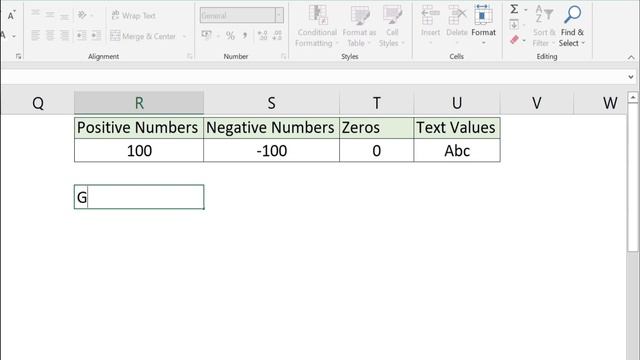Open the font color dropdown arrow

[14, 36]
